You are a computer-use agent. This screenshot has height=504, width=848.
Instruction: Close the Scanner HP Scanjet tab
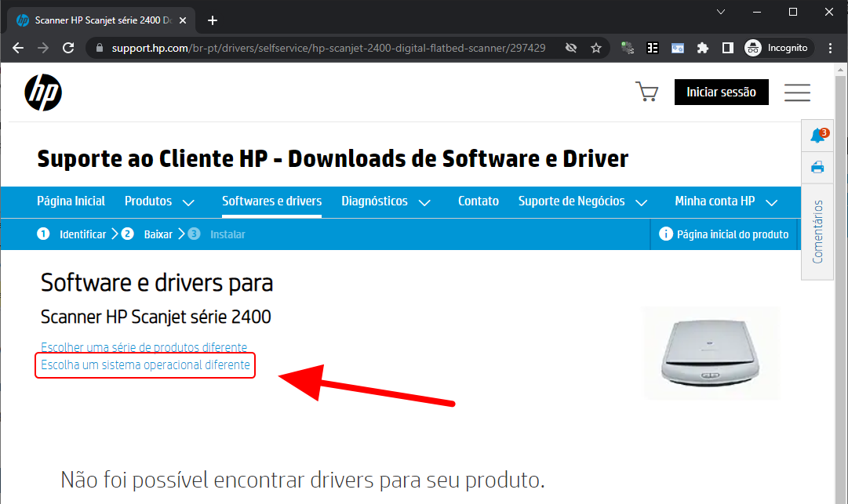[x=183, y=20]
